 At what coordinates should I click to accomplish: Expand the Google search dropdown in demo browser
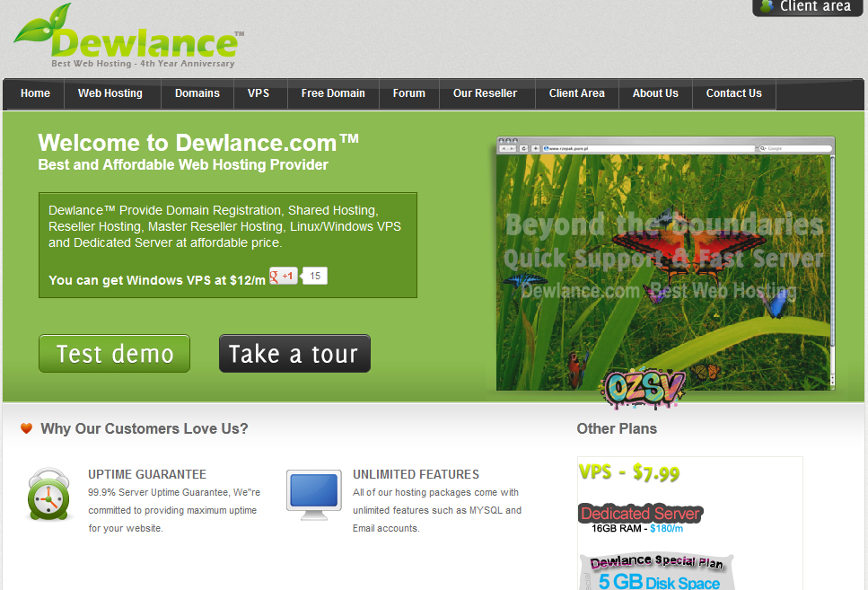[x=764, y=146]
